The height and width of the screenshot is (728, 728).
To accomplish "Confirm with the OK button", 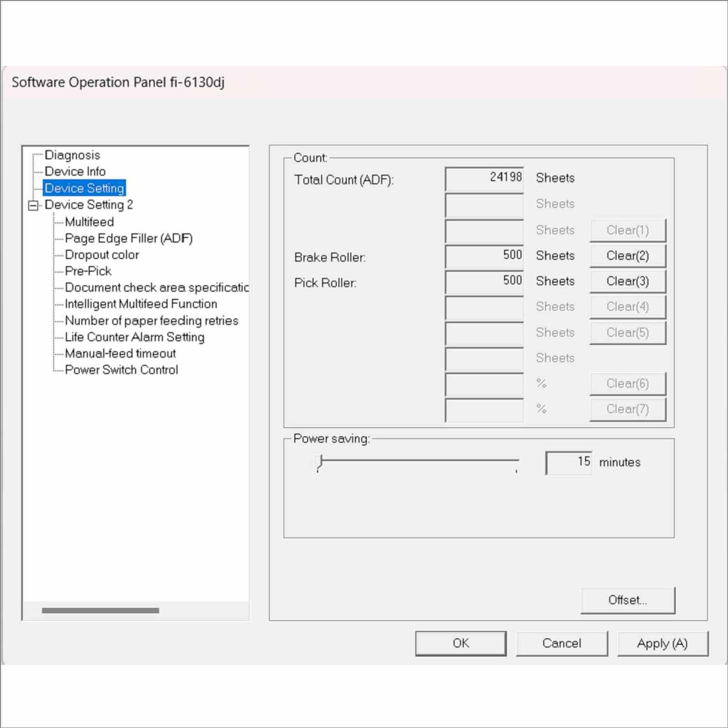I will click(461, 643).
